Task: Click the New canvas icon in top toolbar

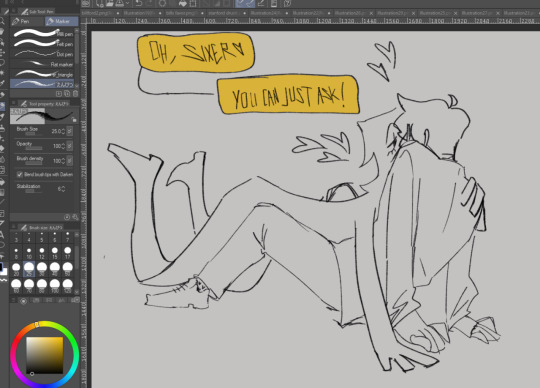Action: point(100,3)
